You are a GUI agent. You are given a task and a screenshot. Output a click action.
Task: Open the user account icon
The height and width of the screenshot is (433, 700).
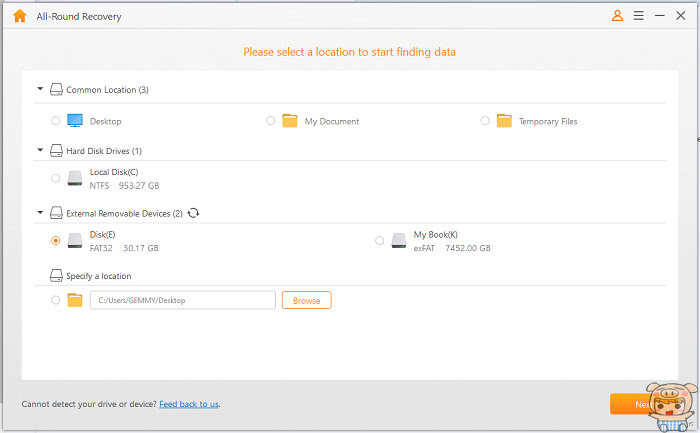point(617,16)
